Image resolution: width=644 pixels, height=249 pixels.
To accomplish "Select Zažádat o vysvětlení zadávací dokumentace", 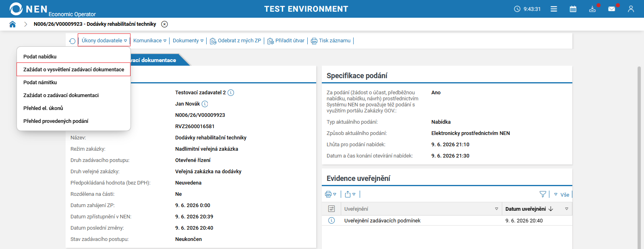I will (74, 69).
